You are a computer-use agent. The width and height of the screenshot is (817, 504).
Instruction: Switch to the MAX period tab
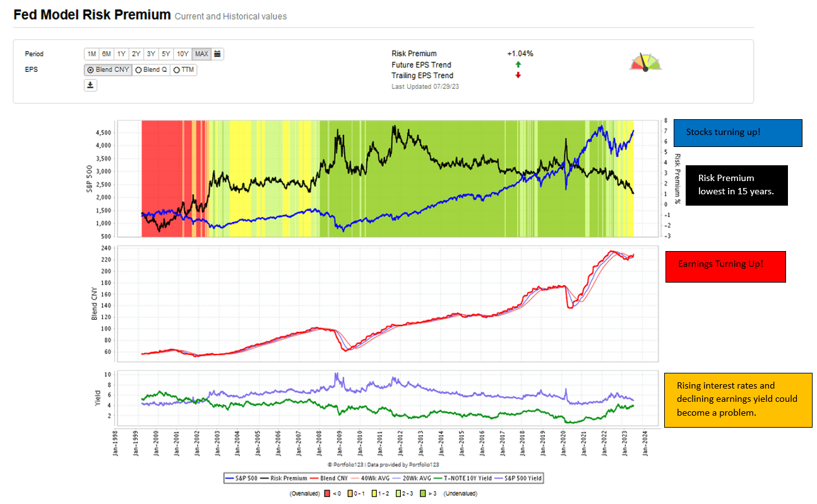point(201,54)
